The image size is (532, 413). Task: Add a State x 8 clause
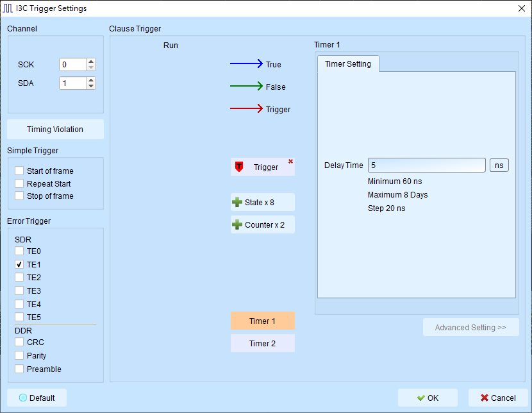click(263, 202)
